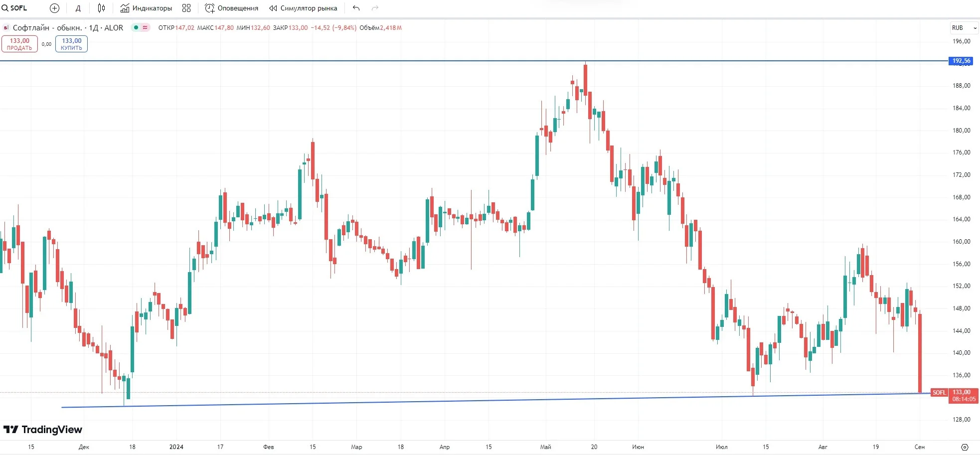Click the pink data update mode icon

tap(145, 27)
